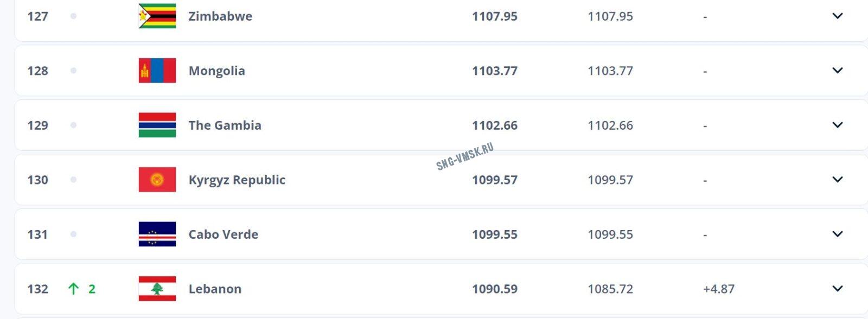The image size is (868, 319).
Task: Click the Lebanon flag icon
Action: pyautogui.click(x=157, y=289)
